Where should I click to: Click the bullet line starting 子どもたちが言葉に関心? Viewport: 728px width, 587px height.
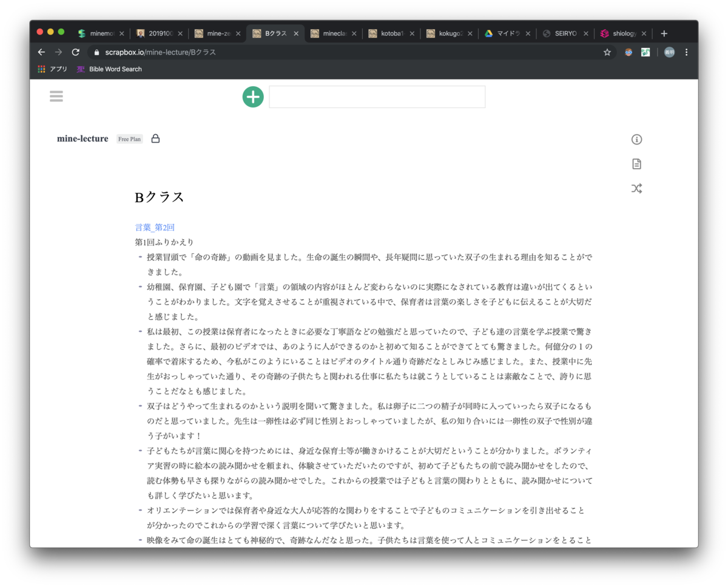(369, 472)
